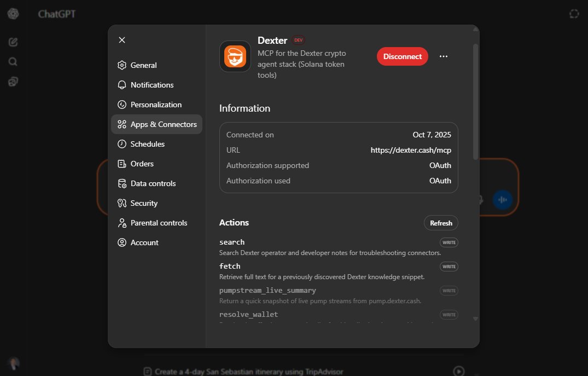Select the pumpstream_live_summary action
This screenshot has width=588, height=376.
pyautogui.click(x=268, y=291)
